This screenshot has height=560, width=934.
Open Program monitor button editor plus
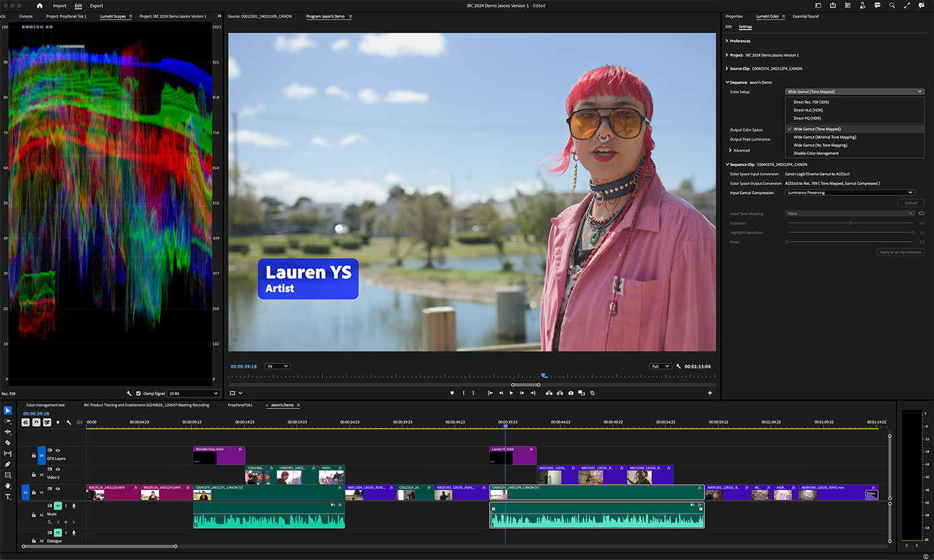pos(710,393)
